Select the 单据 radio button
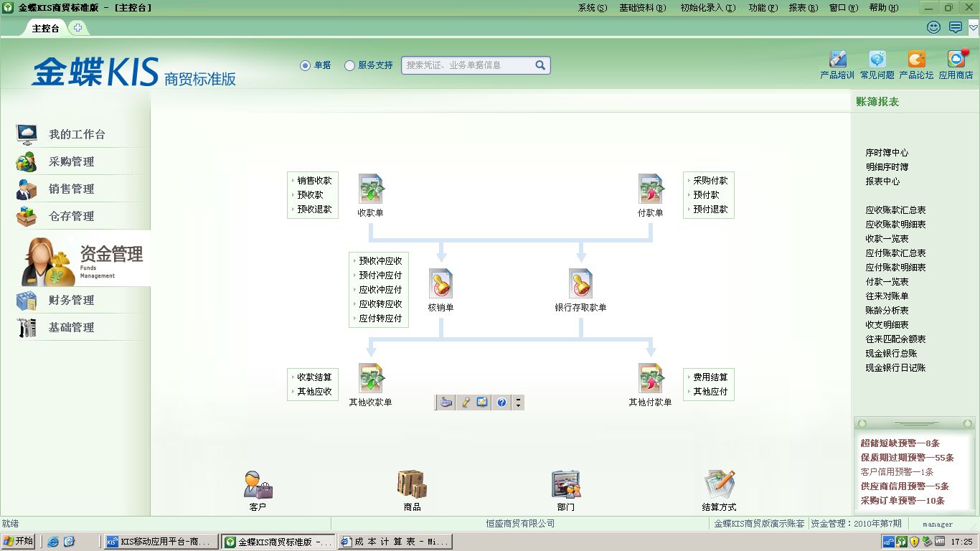The image size is (980, 551). coord(306,65)
